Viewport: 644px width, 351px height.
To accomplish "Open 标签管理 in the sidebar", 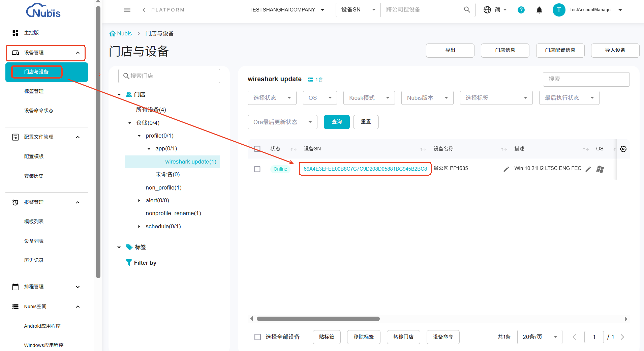I will tap(34, 91).
